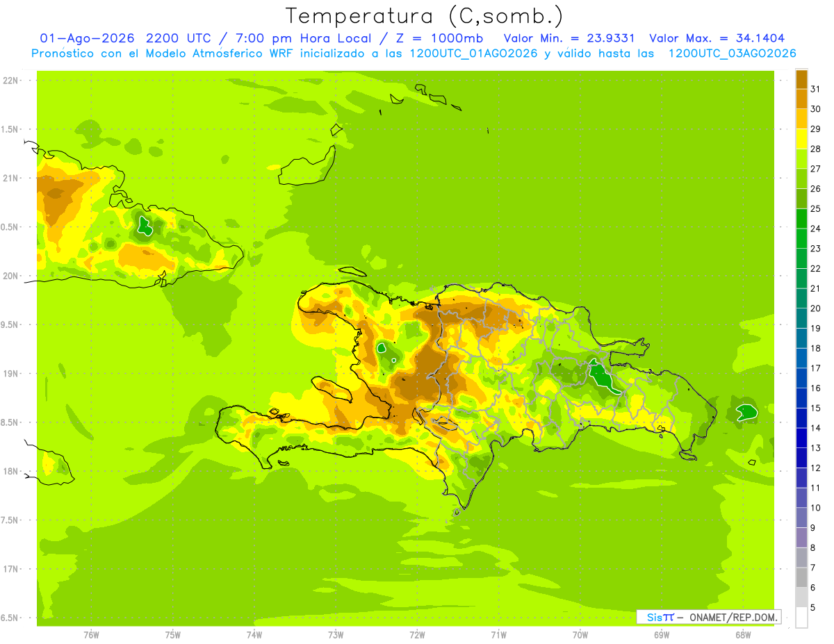
Task: Click the "70W" longitude label
Action: 580,634
